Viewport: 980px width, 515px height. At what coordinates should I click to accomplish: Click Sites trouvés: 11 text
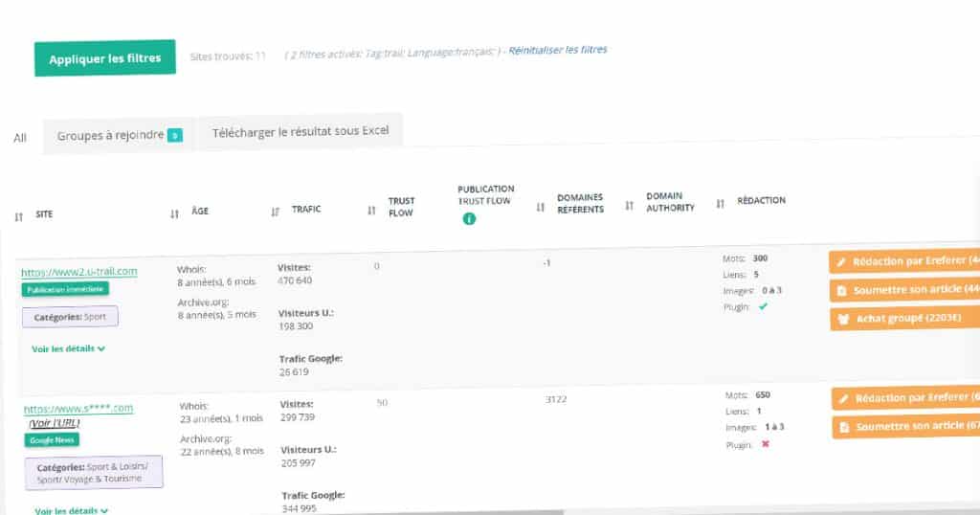click(228, 56)
